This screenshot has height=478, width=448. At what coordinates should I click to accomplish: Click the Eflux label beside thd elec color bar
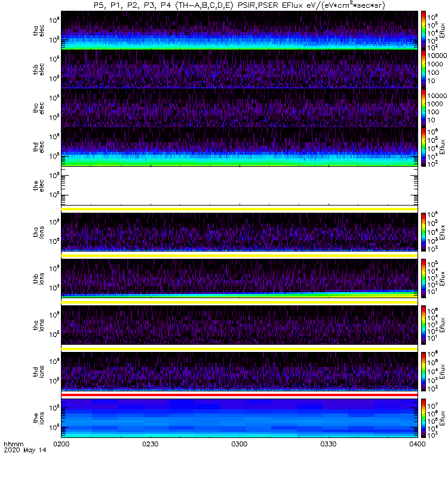point(443,147)
